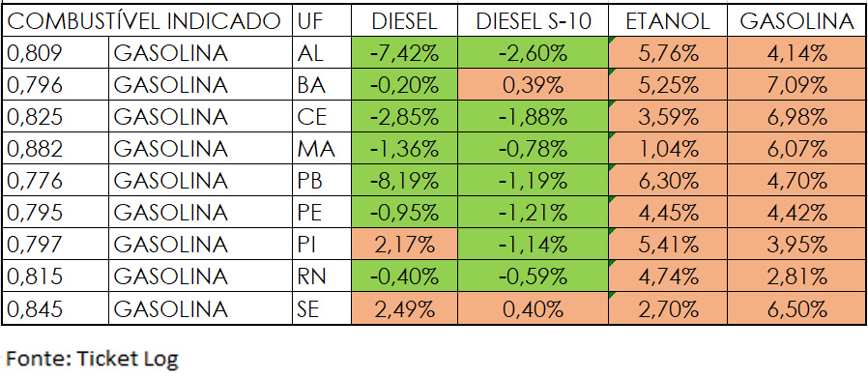Select the CE ETANOL cell 3,59%
The height and width of the screenshot is (378, 868).
point(668,117)
